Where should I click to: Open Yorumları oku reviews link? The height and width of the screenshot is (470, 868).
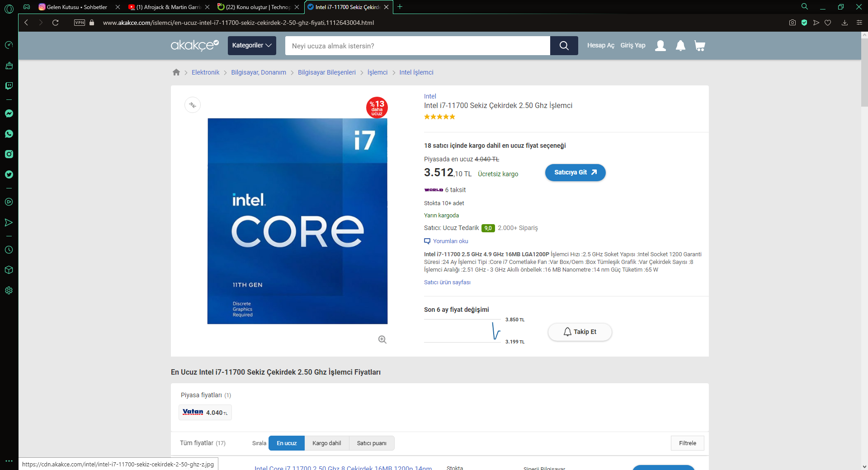[446, 241]
